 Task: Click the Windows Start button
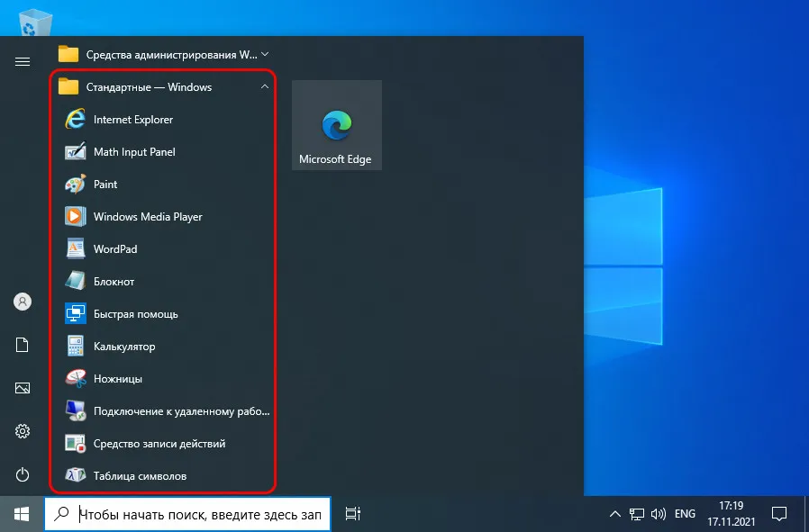click(x=22, y=514)
